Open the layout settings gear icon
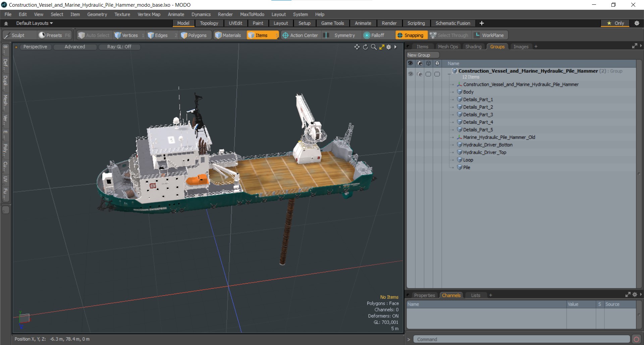Screen dimensions: 644x345 point(637,23)
